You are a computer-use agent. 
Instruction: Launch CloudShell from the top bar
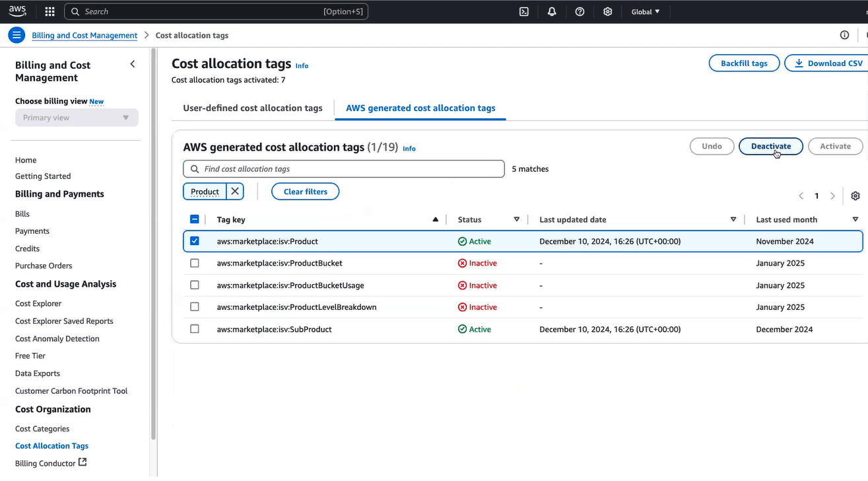[x=524, y=12]
